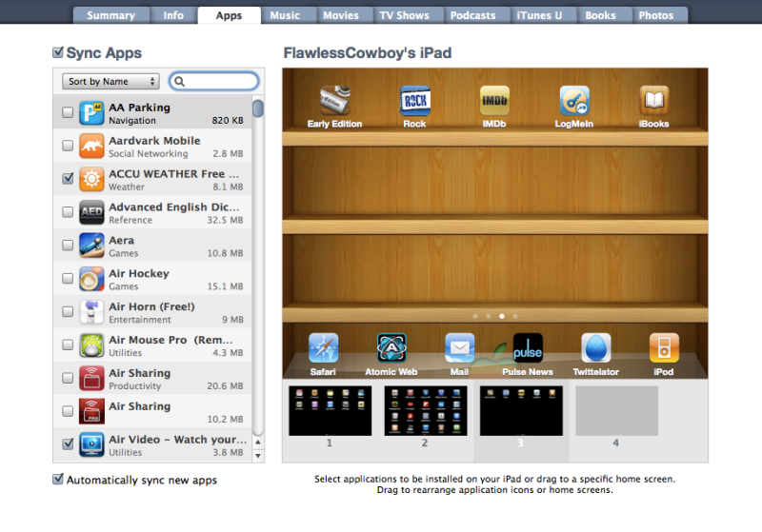Select the Safari icon in the dock
762x532 pixels.
[x=323, y=347]
